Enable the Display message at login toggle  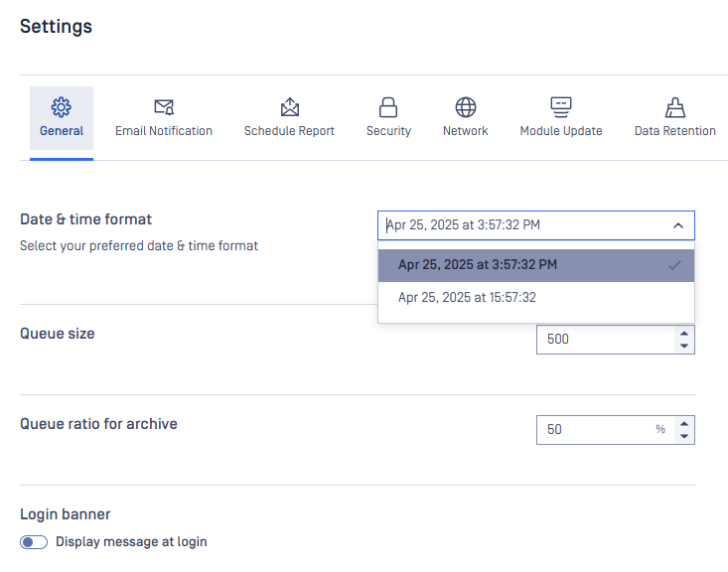click(34, 542)
